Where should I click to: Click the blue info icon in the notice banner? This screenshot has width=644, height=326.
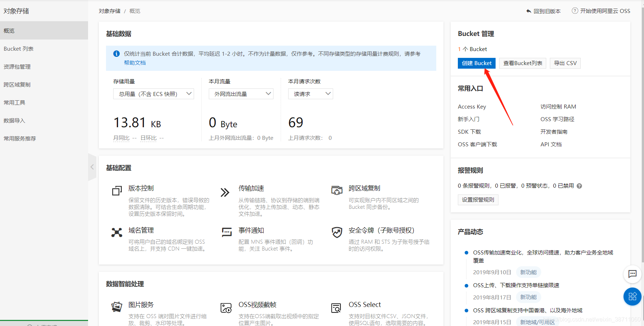coord(116,54)
